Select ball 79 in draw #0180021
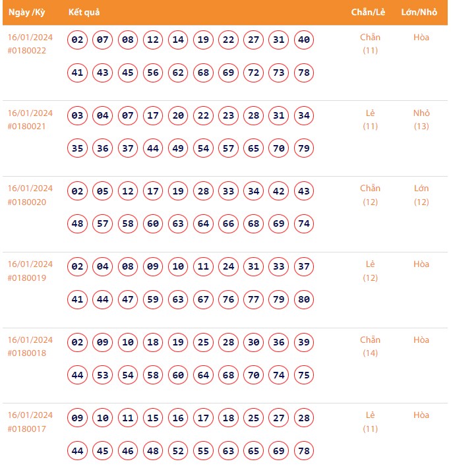451x476 pixels. (x=304, y=148)
